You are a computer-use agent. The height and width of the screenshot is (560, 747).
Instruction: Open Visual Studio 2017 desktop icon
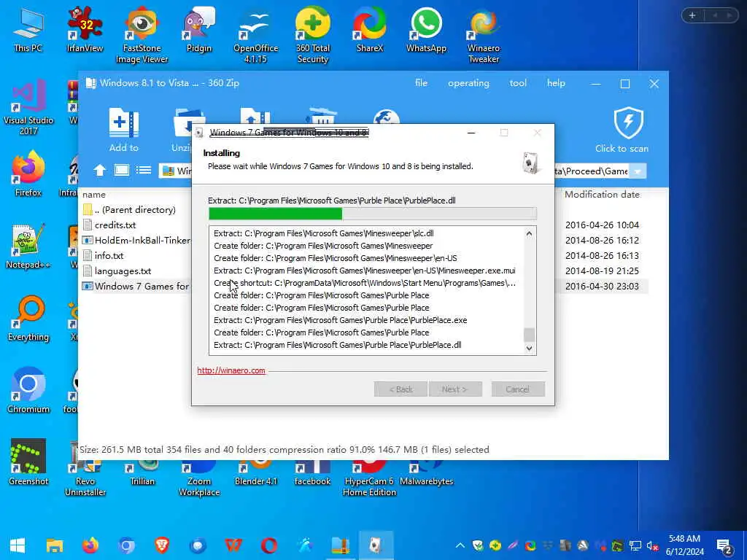(x=28, y=107)
